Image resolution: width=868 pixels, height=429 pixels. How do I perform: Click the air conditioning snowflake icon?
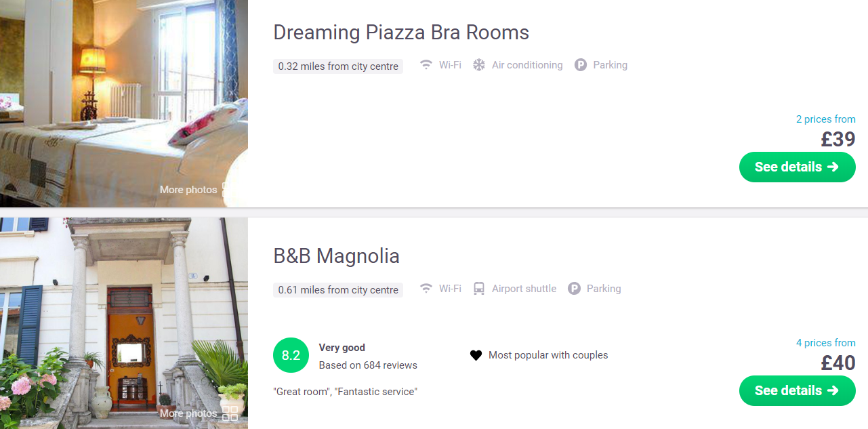point(479,65)
